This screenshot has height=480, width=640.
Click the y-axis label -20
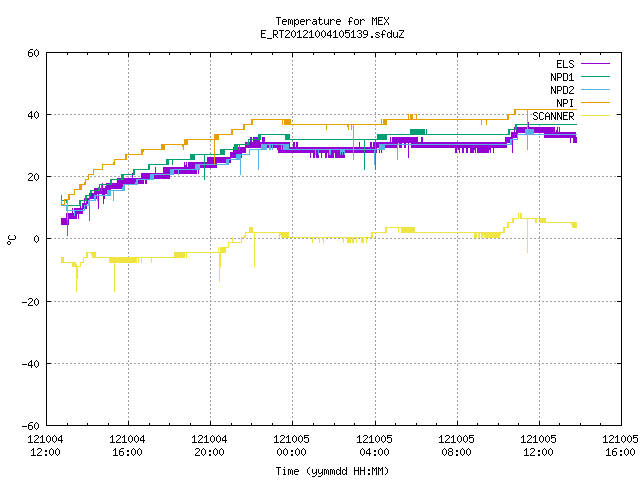pos(31,302)
